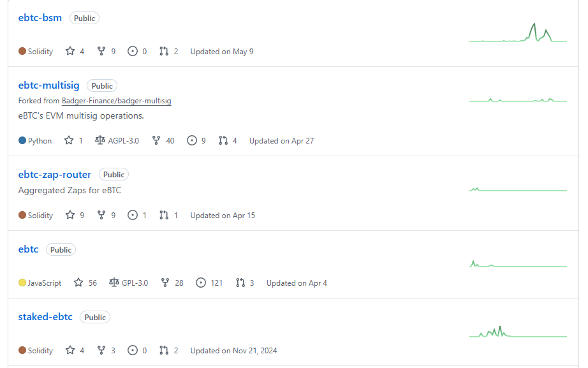Image resolution: width=588 pixels, height=368 pixels.
Task: Click ebtc-bsm commit activity sparkline
Action: pyautogui.click(x=518, y=33)
